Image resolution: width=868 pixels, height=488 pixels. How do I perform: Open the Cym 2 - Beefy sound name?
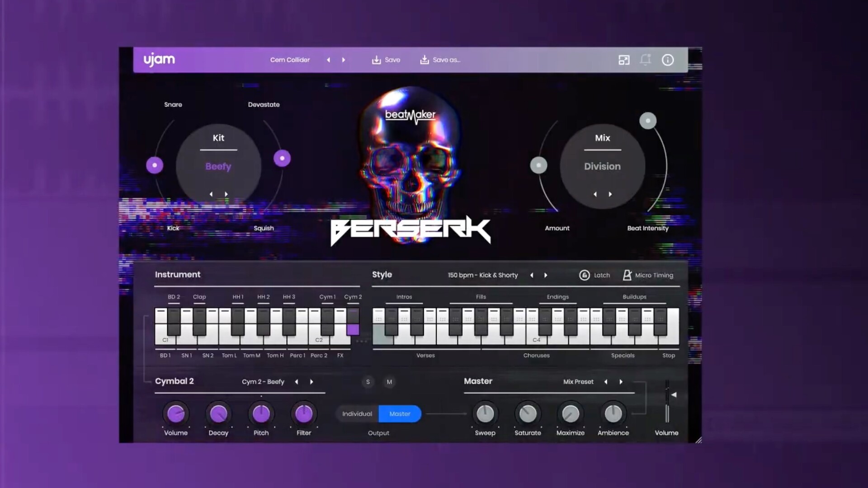263,382
